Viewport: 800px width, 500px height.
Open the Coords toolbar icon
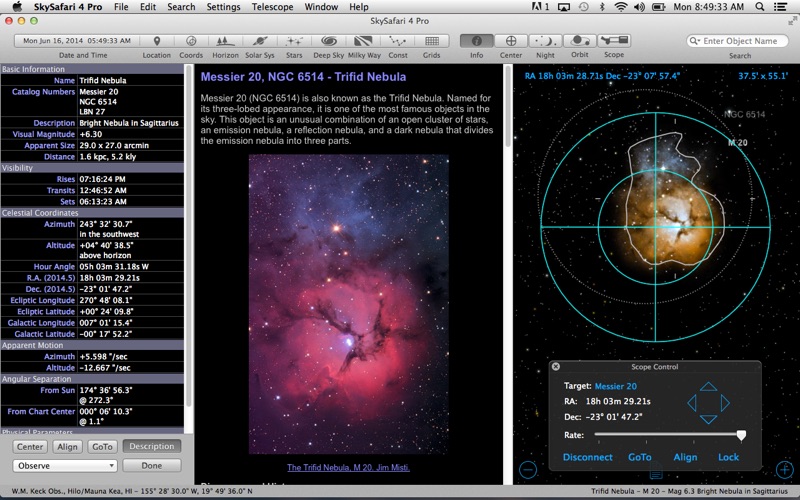[x=191, y=41]
